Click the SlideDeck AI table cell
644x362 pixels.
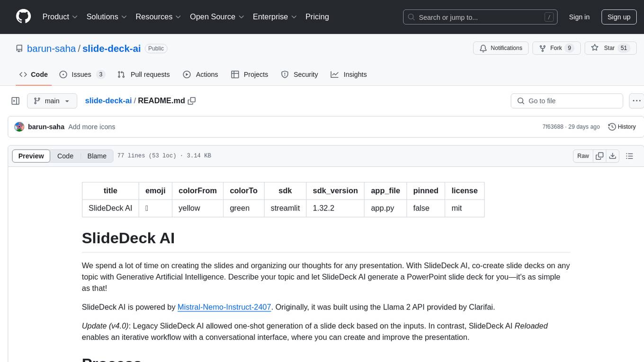[x=110, y=208]
